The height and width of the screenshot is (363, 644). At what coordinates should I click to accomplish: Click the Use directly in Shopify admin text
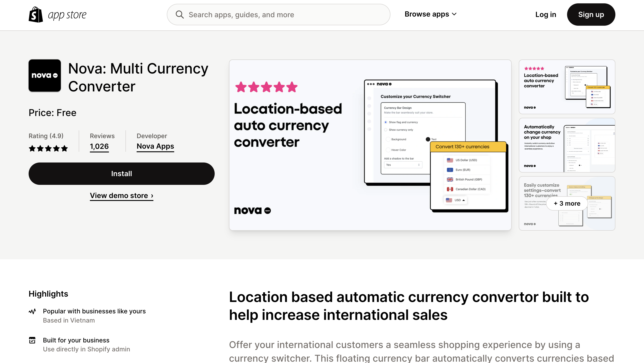coord(87,349)
